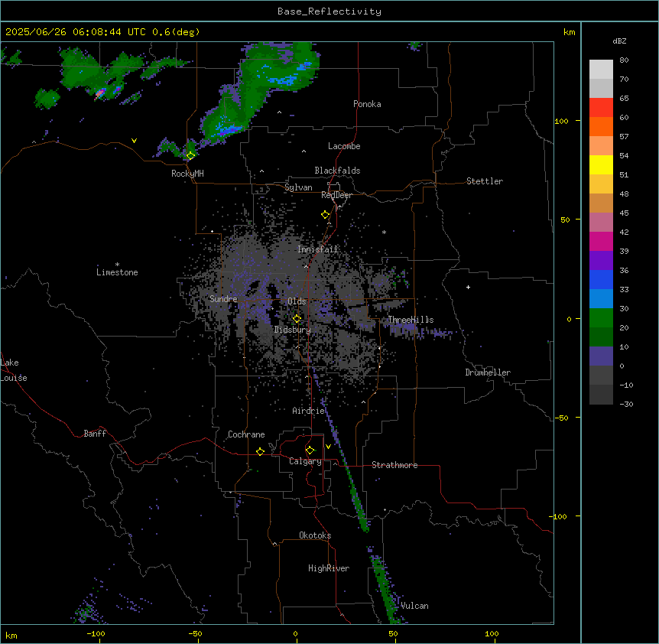The image size is (659, 644).
Task: Select the Olds label
Action: point(297,301)
